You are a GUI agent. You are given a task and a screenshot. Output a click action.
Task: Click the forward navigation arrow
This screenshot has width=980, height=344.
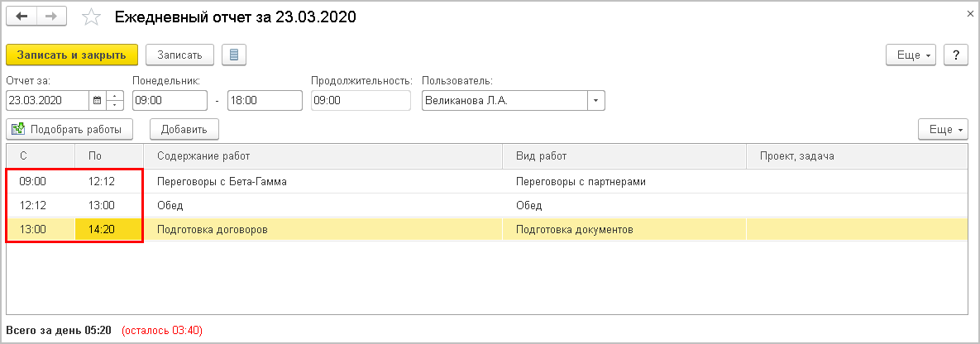click(51, 17)
